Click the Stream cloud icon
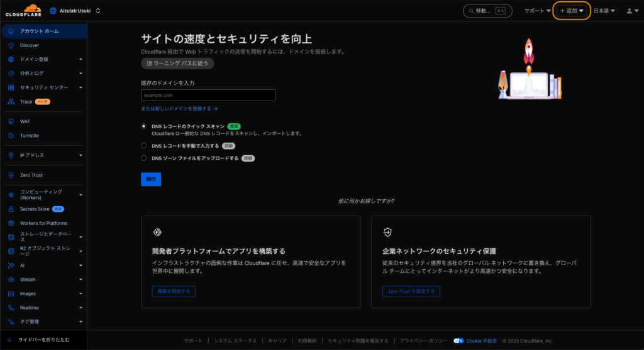644x350 pixels. [11, 280]
